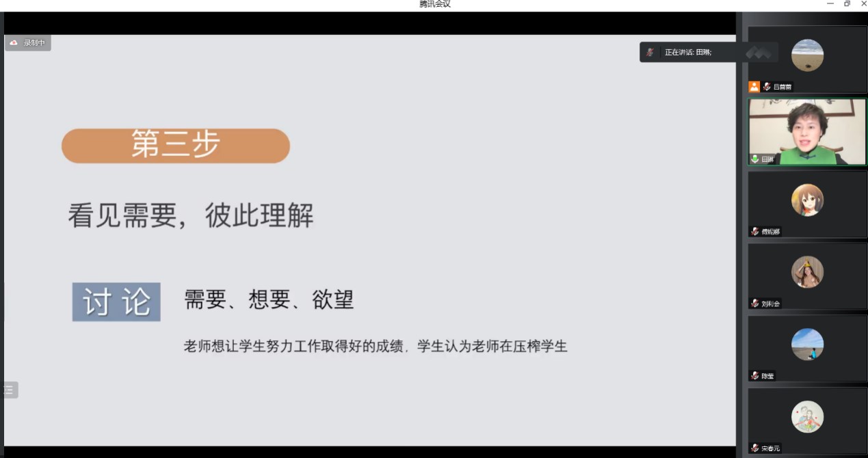The image size is (868, 458).
Task: Click the muted microphone icon beside 宋春元
Action: 755,448
